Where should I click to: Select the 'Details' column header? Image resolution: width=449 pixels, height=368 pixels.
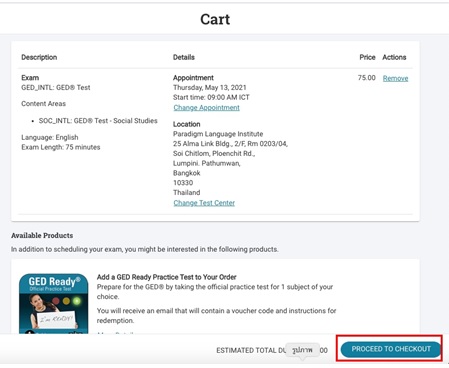[x=184, y=57]
